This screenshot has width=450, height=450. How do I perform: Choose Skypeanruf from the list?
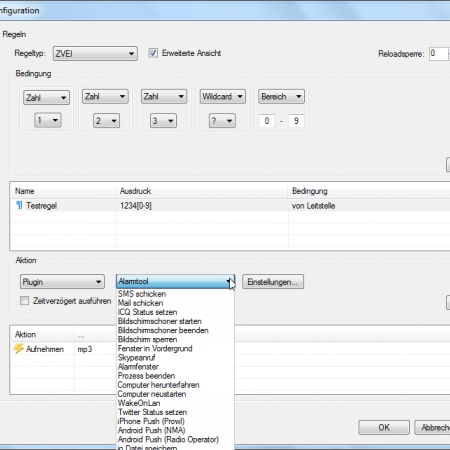tap(175, 358)
